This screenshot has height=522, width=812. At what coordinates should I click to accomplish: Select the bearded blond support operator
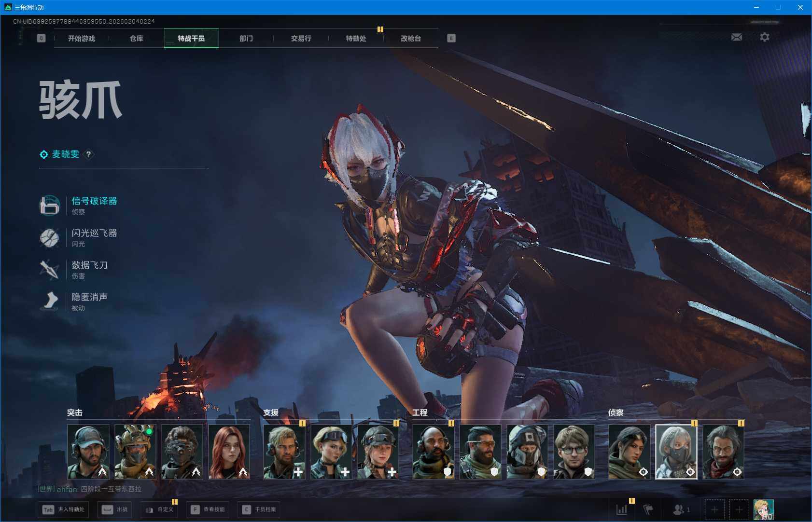284,452
